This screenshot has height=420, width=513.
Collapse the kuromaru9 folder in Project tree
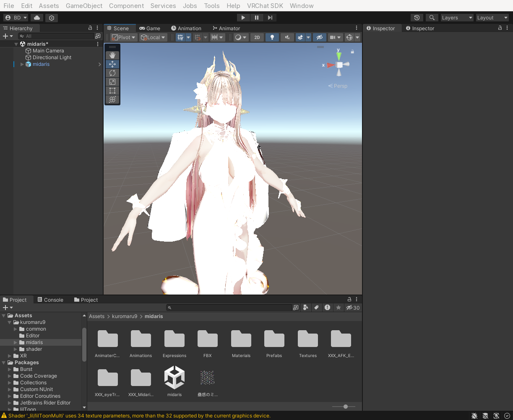tap(10, 322)
